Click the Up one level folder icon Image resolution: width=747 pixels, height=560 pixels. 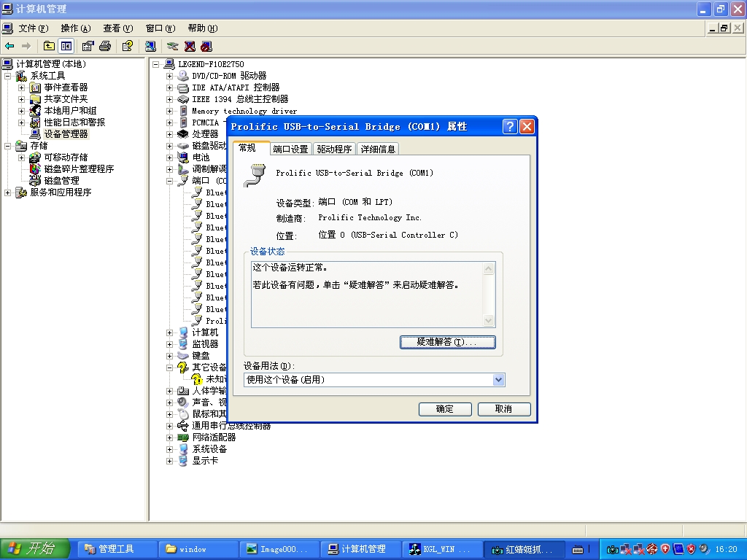[49, 46]
